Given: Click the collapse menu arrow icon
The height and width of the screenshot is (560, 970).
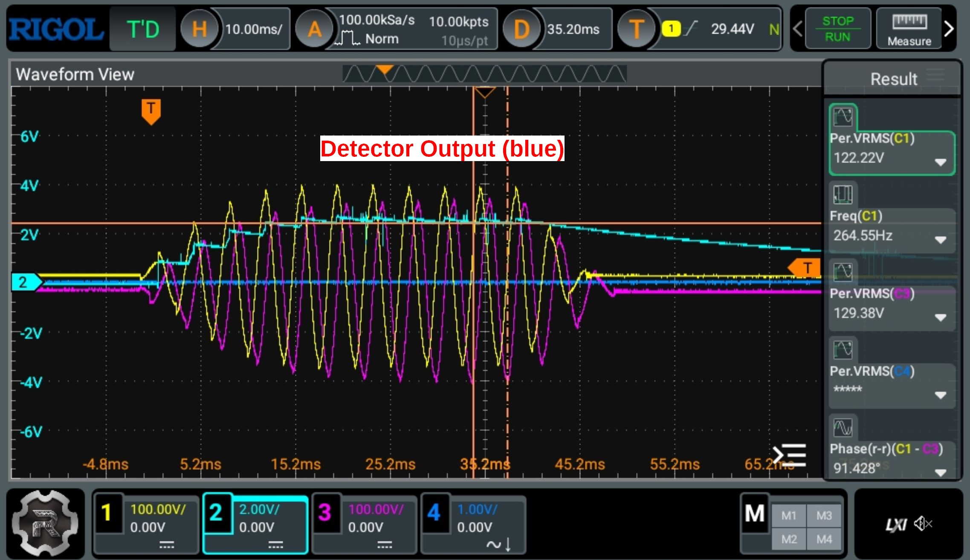Looking at the screenshot, I should coord(789,455).
